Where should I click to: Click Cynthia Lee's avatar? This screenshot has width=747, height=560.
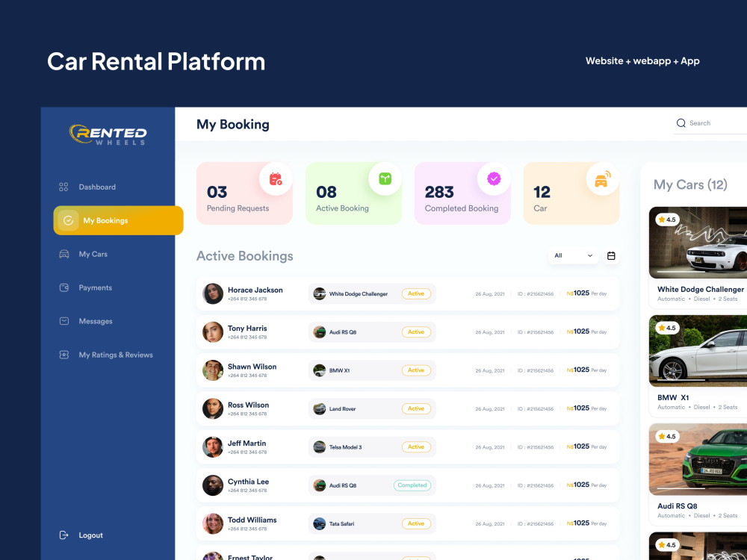(x=213, y=485)
